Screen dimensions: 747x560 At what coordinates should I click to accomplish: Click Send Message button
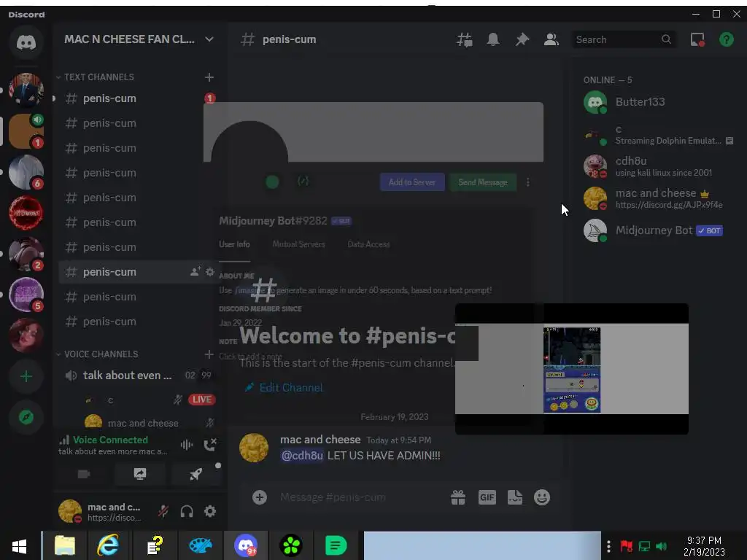click(x=483, y=182)
